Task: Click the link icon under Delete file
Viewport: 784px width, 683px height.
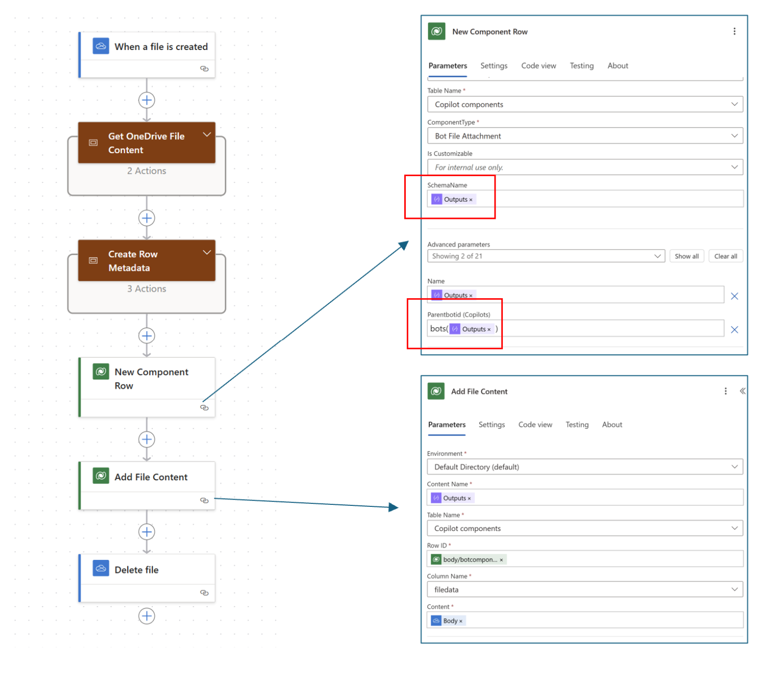Action: (x=205, y=593)
